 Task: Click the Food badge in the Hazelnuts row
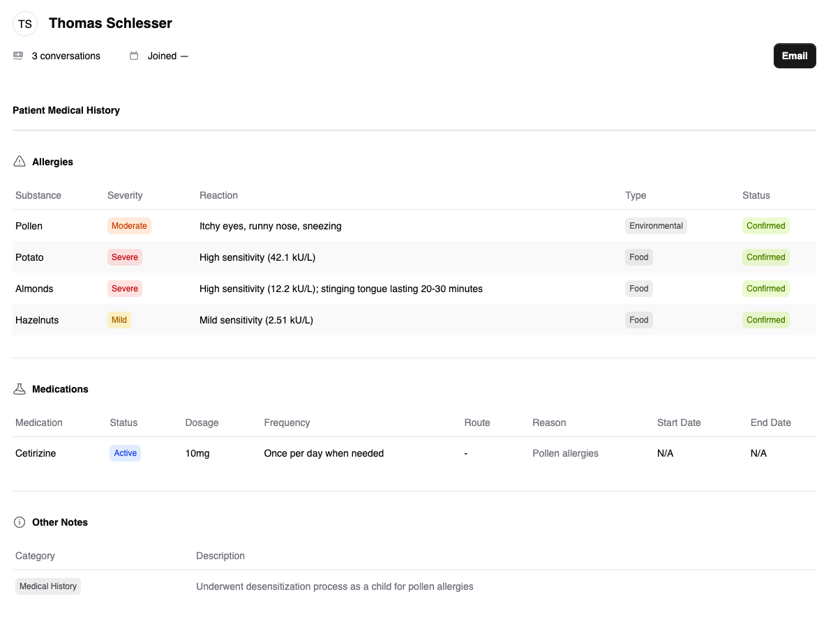[x=639, y=320]
